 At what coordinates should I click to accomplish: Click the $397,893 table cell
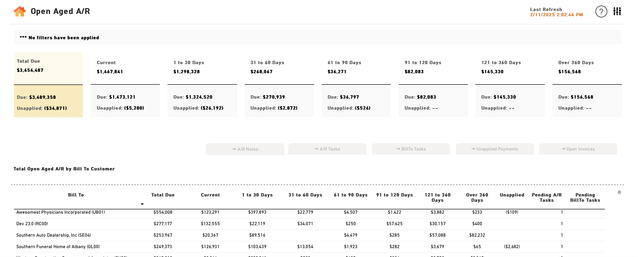pos(257,212)
